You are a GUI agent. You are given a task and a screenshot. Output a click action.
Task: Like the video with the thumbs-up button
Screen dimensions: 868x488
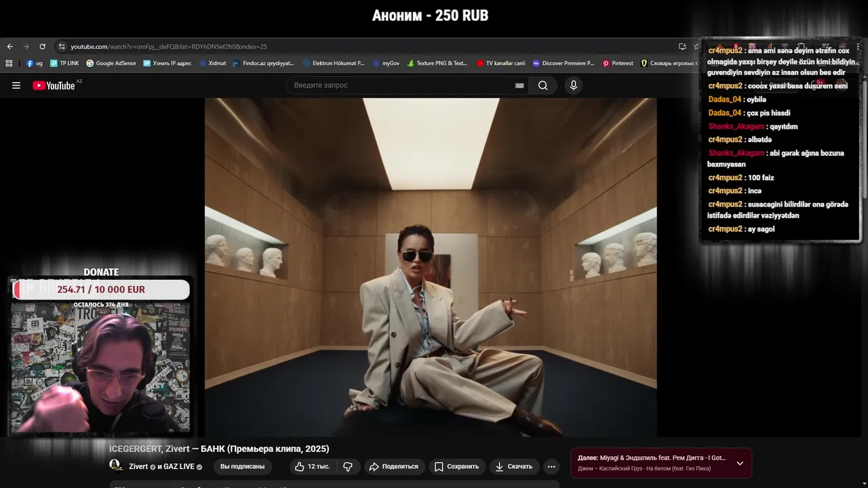coord(312,466)
